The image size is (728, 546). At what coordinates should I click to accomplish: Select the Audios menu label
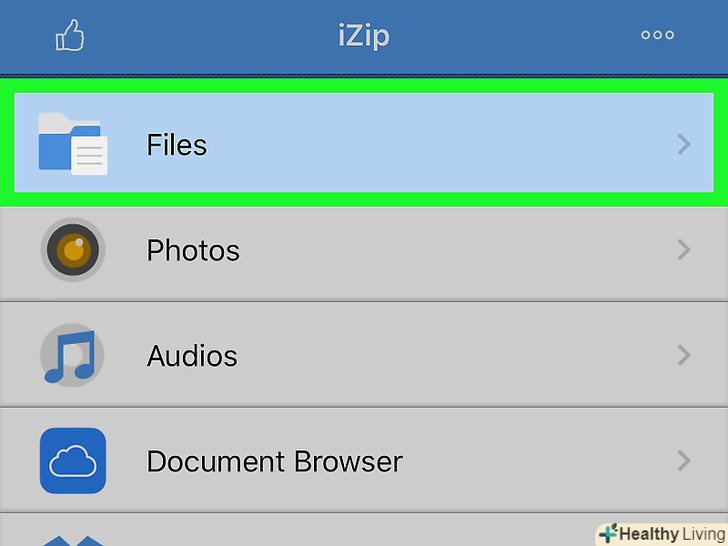coord(192,356)
